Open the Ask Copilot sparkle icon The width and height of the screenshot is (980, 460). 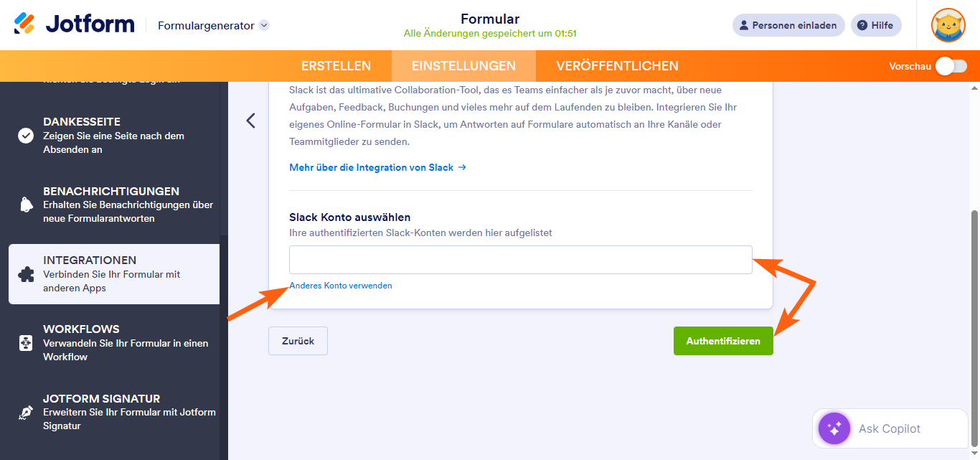point(834,428)
